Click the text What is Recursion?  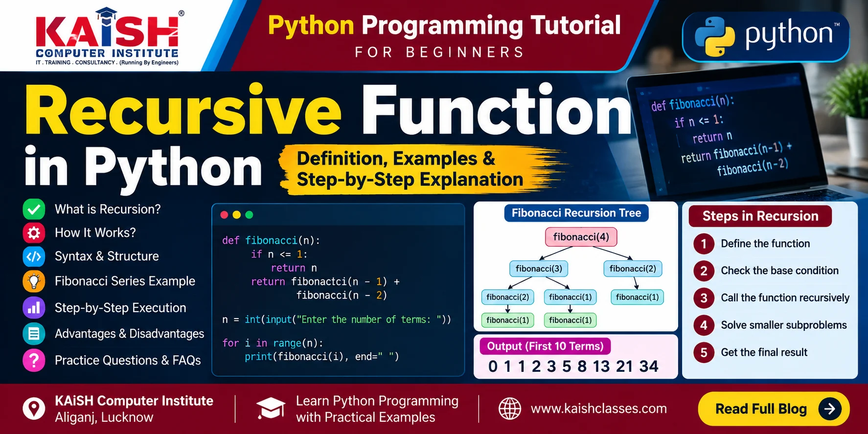tap(108, 209)
